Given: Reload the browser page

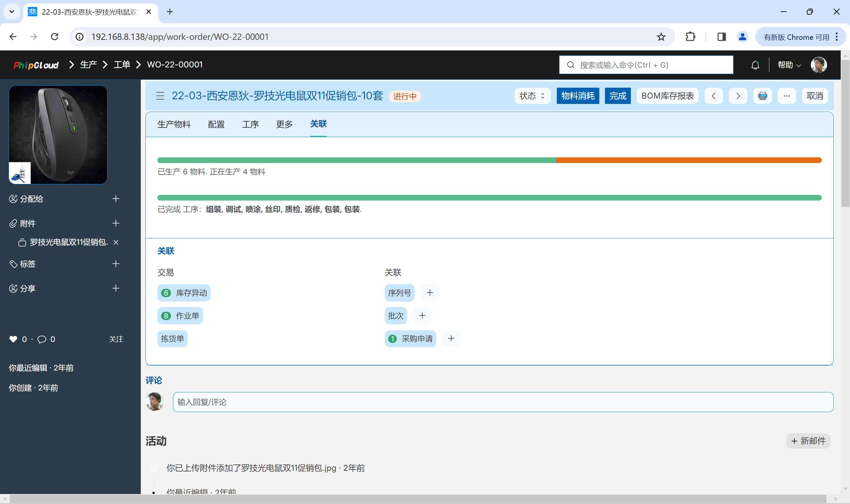Looking at the screenshot, I should (x=54, y=37).
